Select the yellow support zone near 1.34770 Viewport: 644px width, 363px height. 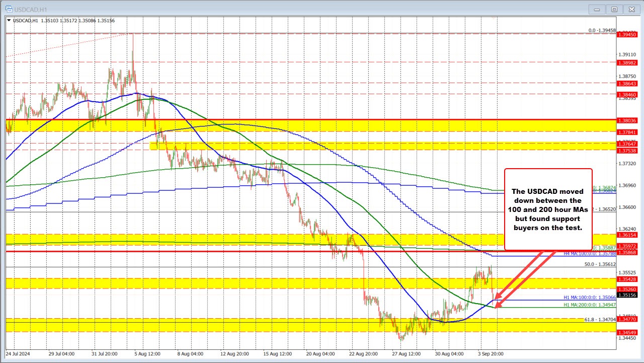(302, 326)
